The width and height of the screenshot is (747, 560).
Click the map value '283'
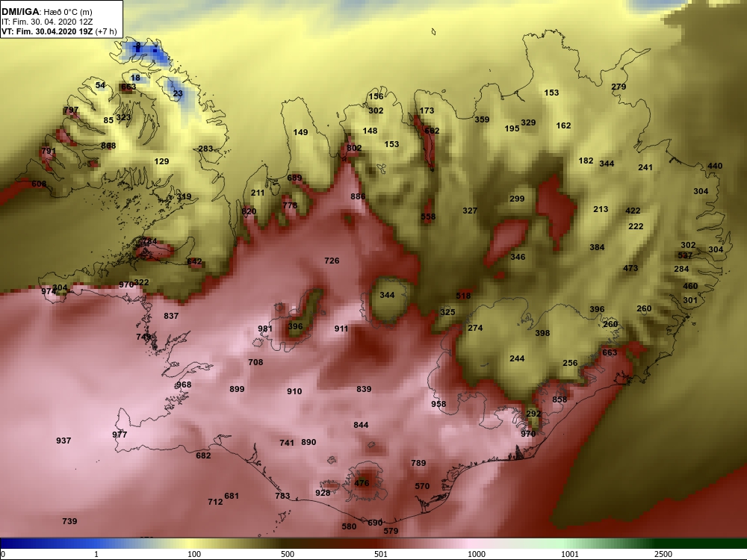coord(205,149)
